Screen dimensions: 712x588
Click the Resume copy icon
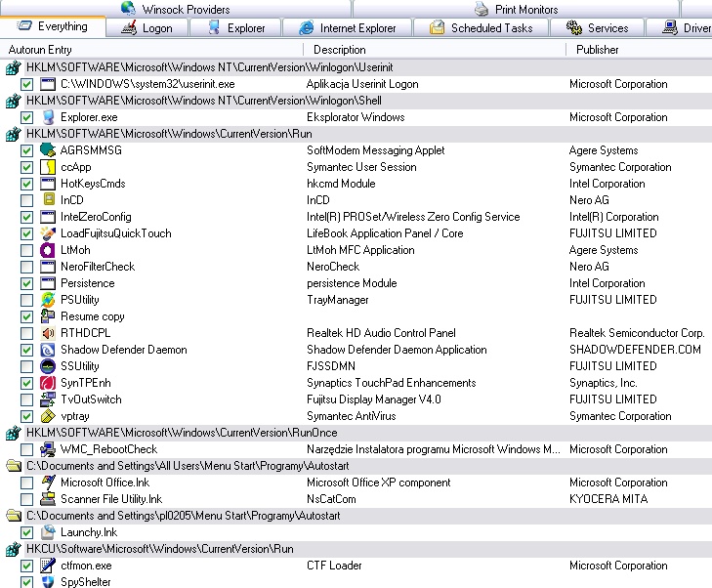click(x=47, y=316)
